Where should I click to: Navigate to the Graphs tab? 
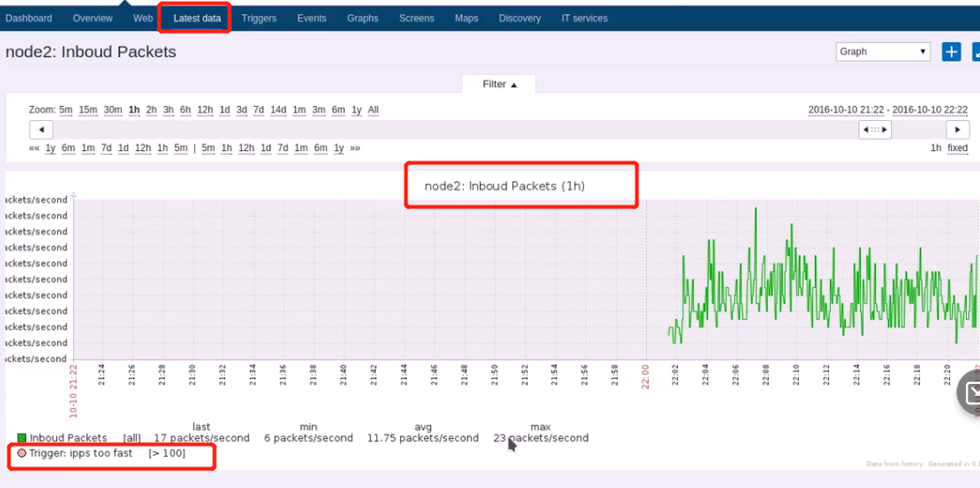click(362, 18)
